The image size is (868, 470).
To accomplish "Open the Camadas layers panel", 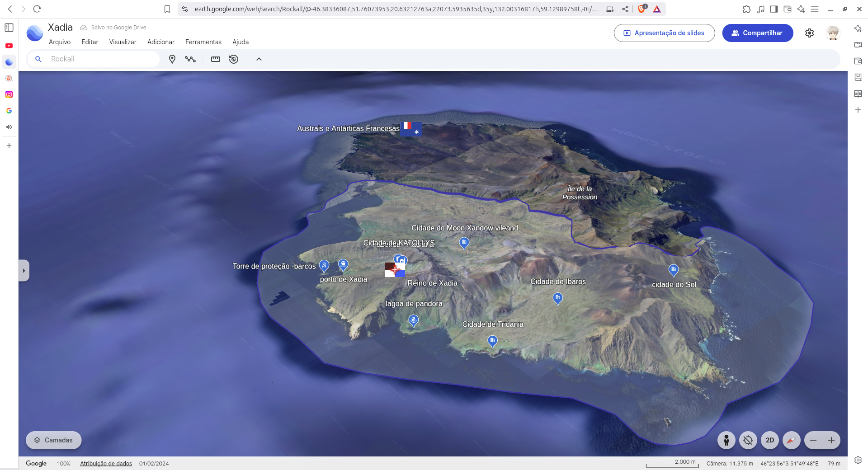I will tap(54, 440).
